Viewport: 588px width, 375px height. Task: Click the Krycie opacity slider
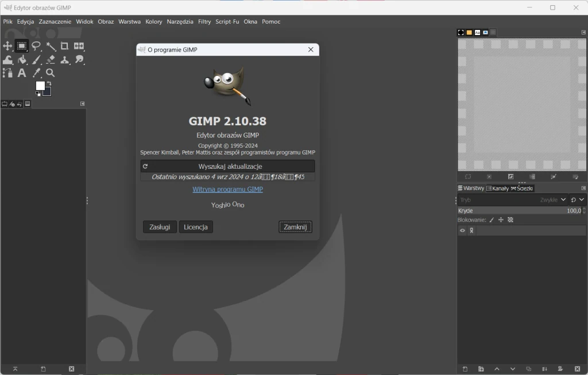519,211
